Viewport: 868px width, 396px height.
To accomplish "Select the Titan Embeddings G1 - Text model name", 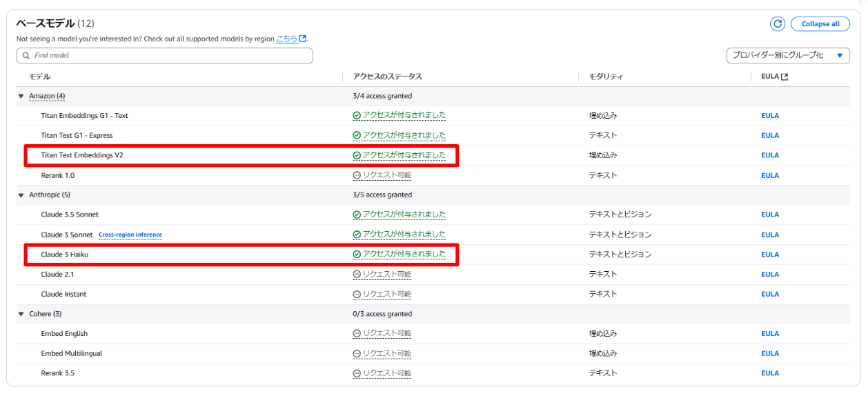I will (x=84, y=116).
